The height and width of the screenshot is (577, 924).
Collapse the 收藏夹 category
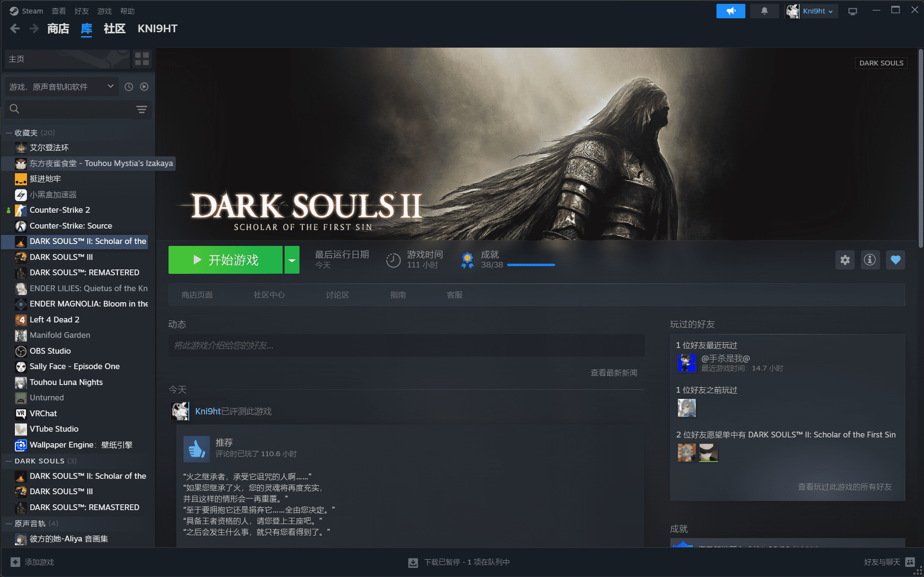[x=9, y=133]
